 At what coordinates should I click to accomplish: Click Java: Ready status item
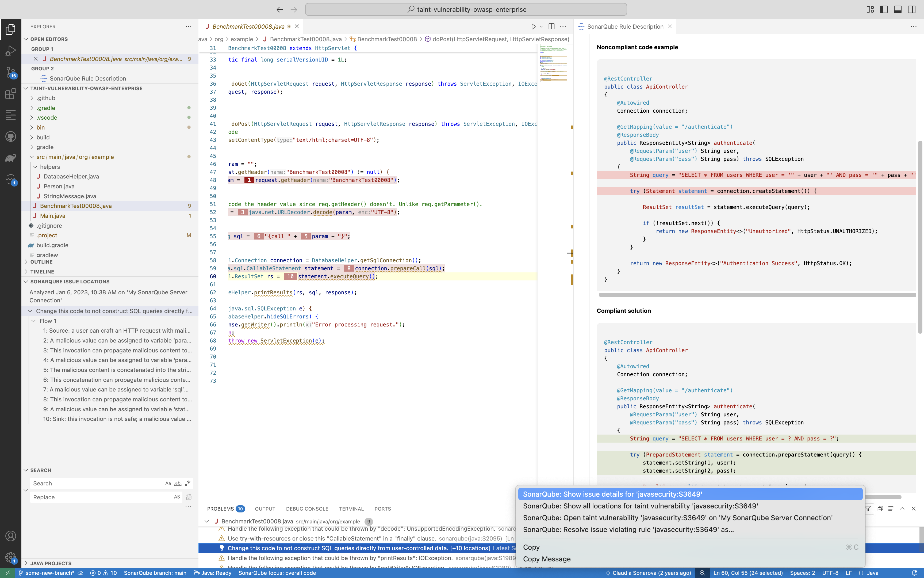(213, 573)
